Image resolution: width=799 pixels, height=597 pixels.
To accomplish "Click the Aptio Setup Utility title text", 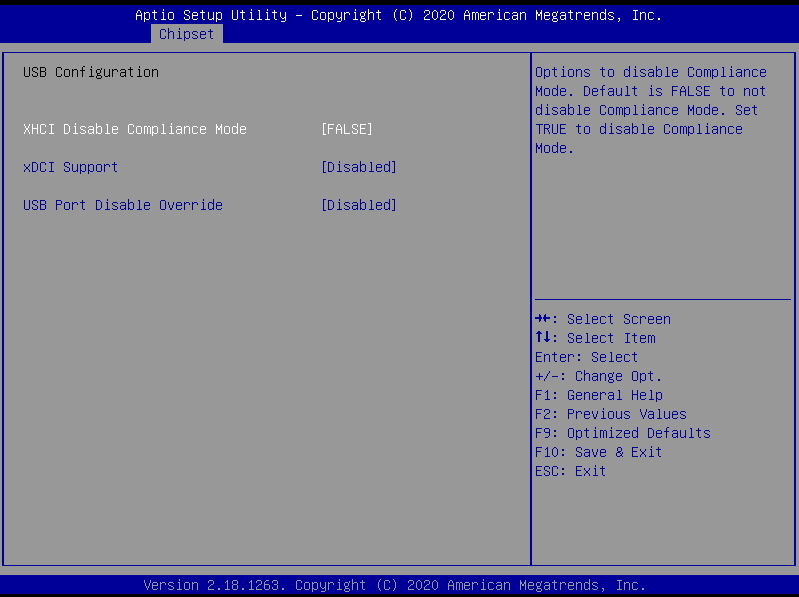I will click(398, 16).
